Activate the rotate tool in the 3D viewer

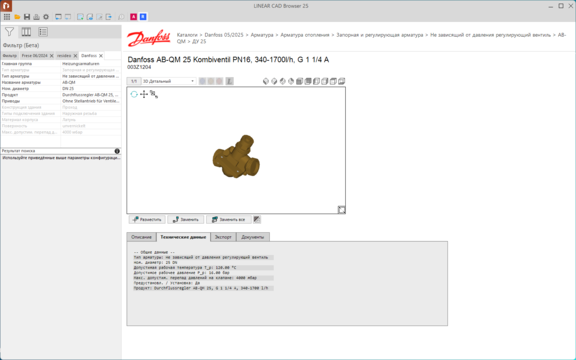pyautogui.click(x=134, y=94)
